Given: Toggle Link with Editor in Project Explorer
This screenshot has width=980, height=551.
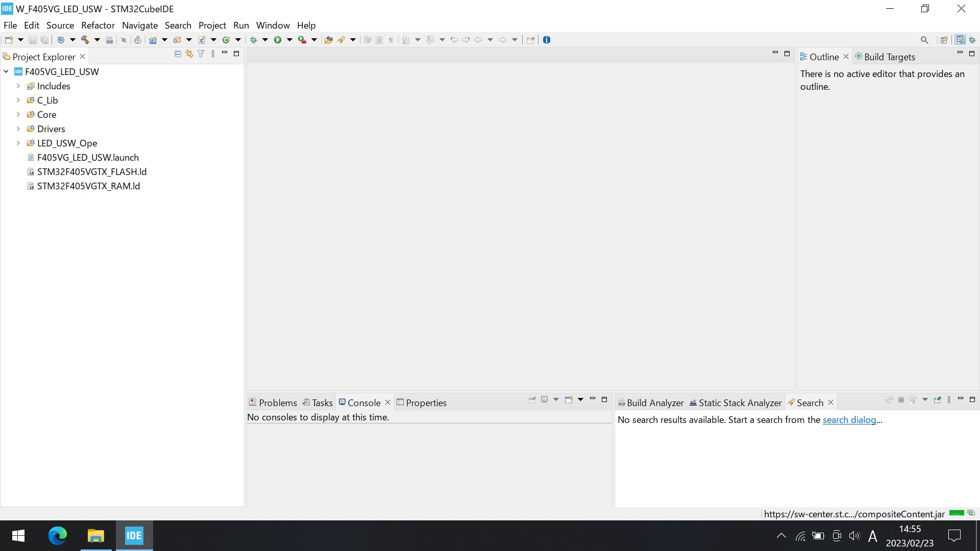Looking at the screenshot, I should click(x=189, y=54).
